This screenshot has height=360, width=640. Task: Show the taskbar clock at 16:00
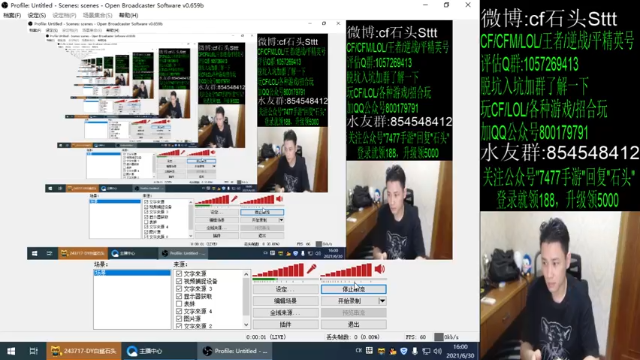coord(460,351)
